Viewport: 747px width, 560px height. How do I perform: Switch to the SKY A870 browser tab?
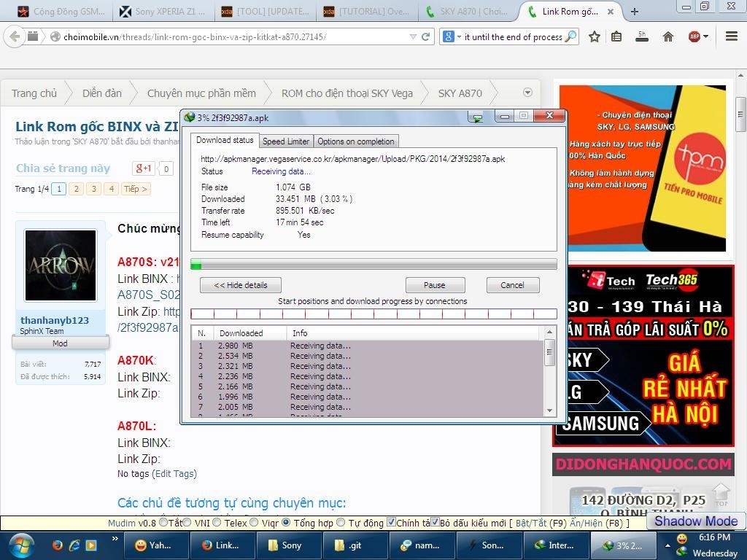pos(468,12)
